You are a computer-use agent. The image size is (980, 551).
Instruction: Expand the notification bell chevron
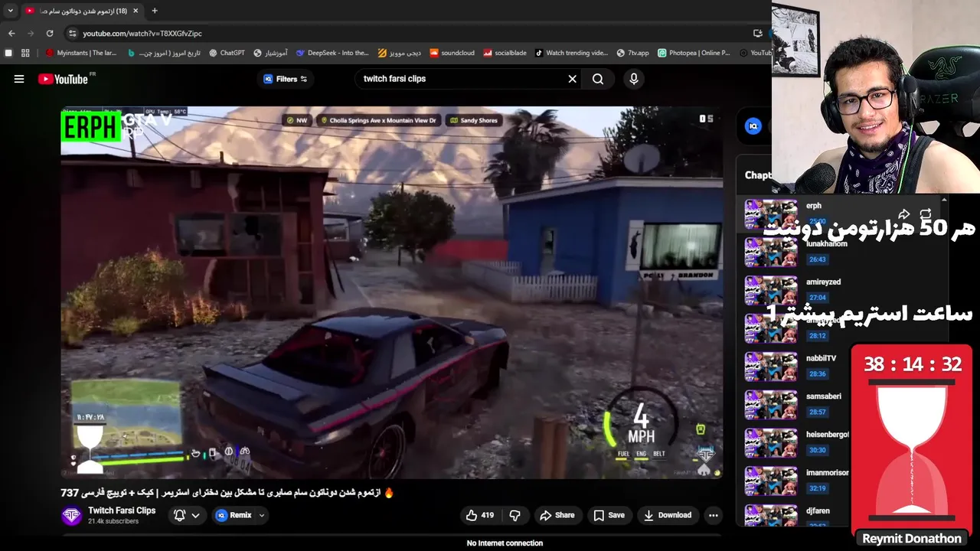(195, 515)
